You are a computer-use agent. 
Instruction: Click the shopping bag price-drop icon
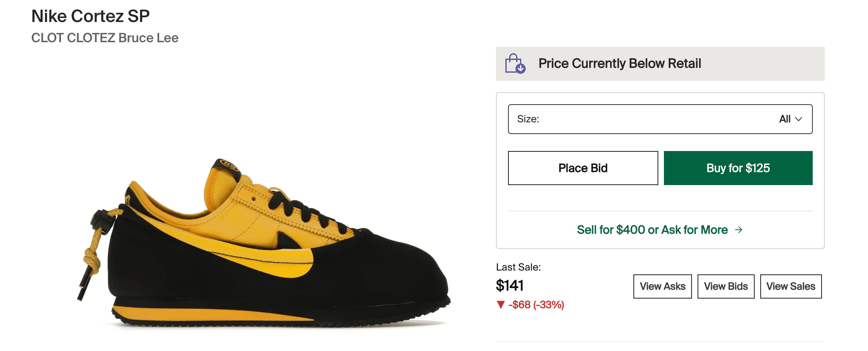pyautogui.click(x=515, y=63)
